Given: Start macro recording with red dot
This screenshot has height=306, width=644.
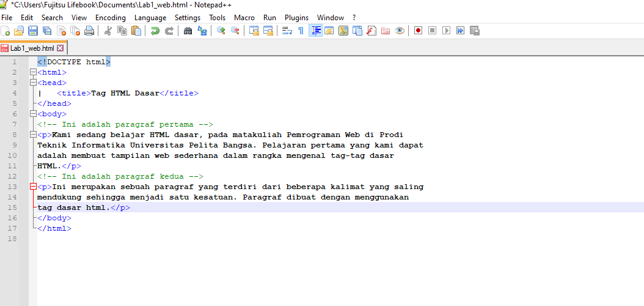Looking at the screenshot, I should pyautogui.click(x=418, y=31).
